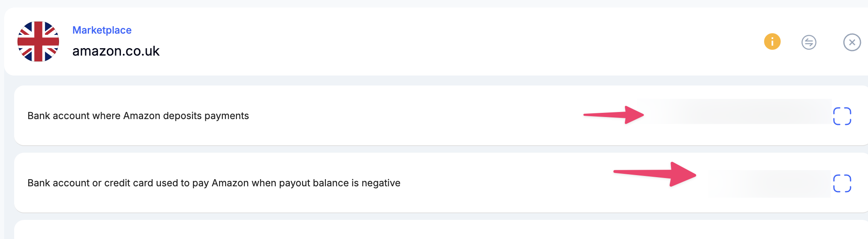The image size is (868, 239).
Task: Click 'Bank account where Amazon deposits payments' label
Action: 138,116
